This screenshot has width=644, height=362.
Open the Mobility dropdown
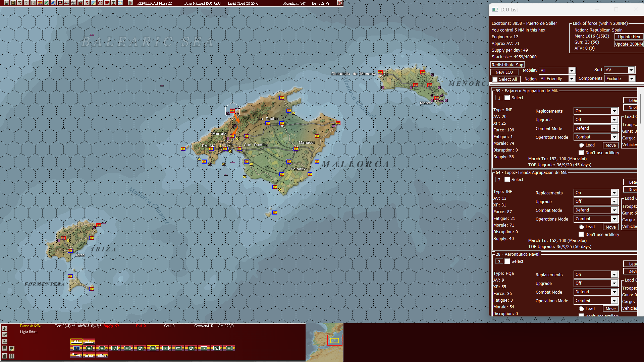click(557, 70)
